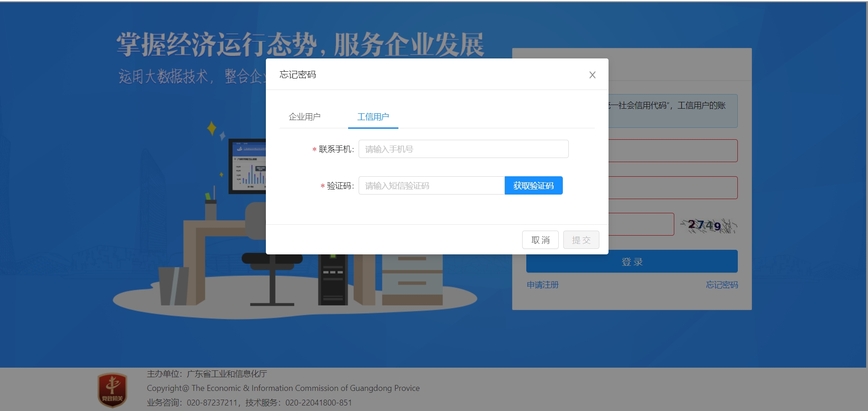This screenshot has height=411, width=868.
Task: Click the captcha input field beside 2749 image
Action: [x=641, y=224]
